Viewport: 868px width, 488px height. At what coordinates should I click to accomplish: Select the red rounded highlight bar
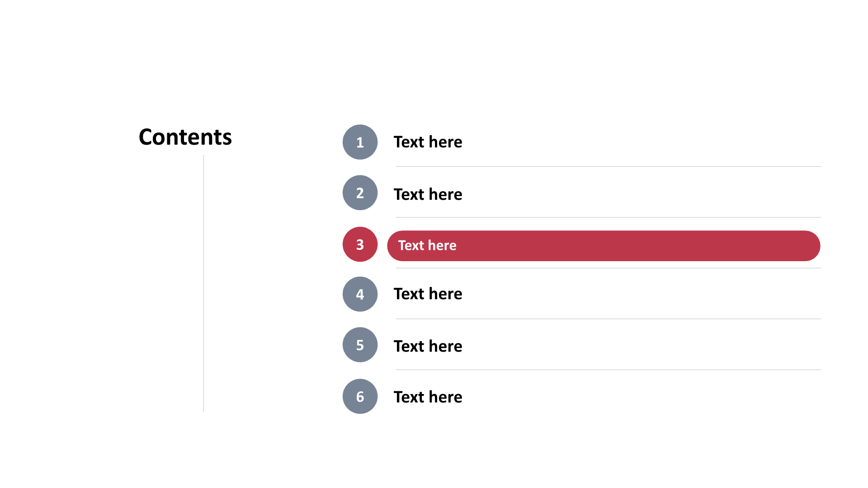pyautogui.click(x=633, y=246)
